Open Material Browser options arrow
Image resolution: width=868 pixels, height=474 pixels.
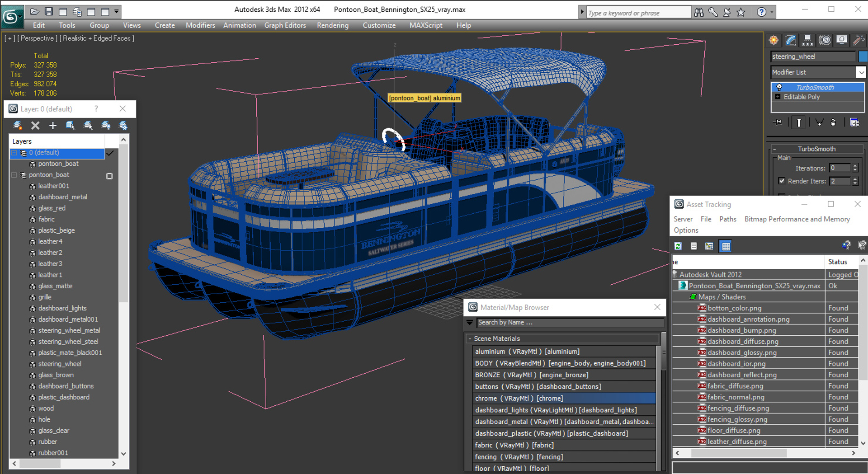pos(470,323)
